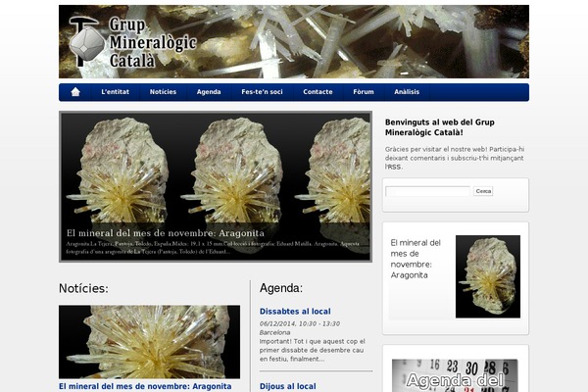This screenshot has height=392, width=588.
Task: Click the RSS link in welcome text
Action: (395, 168)
